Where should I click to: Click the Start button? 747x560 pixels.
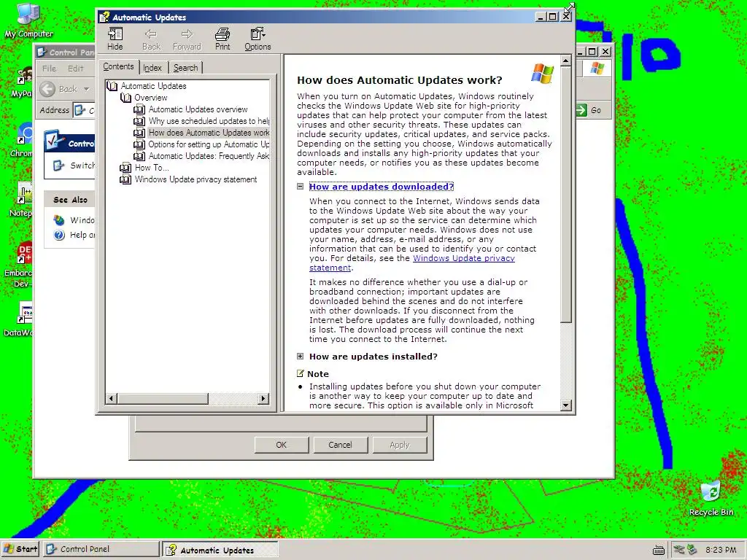coord(20,549)
